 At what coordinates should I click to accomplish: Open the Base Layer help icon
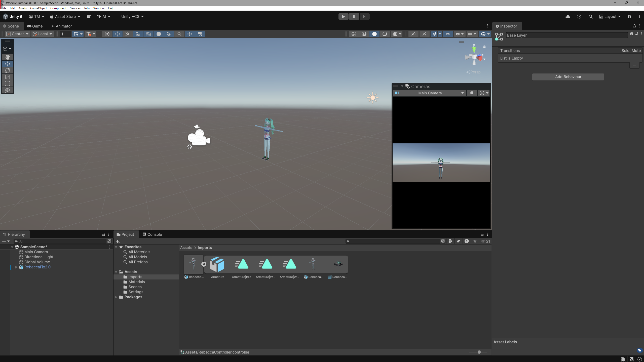click(631, 34)
